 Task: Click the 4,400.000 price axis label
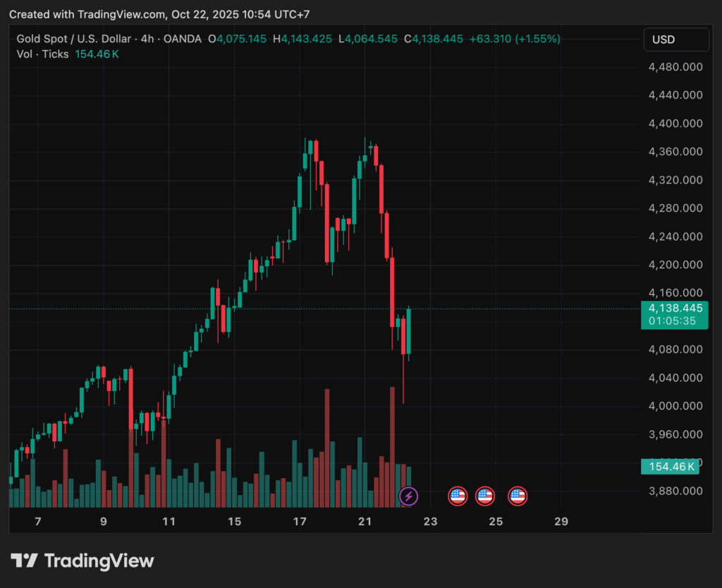[x=675, y=124]
